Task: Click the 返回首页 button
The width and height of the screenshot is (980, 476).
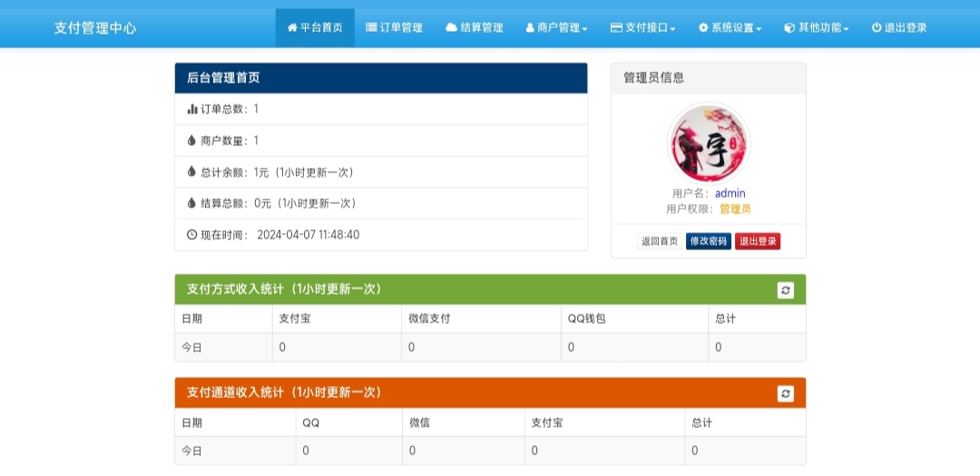Action: (660, 241)
